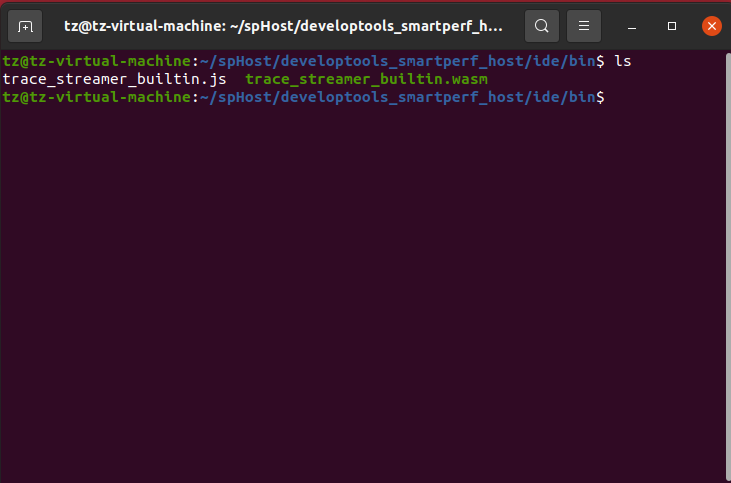Click the trace_streamer_builtin.wasm filename
The height and width of the screenshot is (483, 731).
[x=366, y=79]
